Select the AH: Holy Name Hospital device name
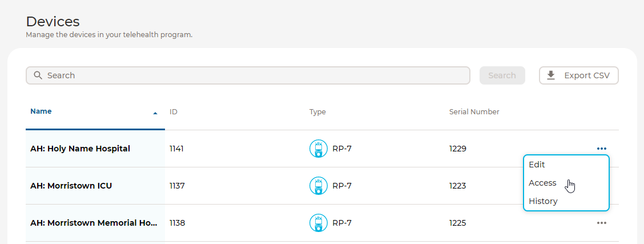The height and width of the screenshot is (244, 644). (80, 149)
